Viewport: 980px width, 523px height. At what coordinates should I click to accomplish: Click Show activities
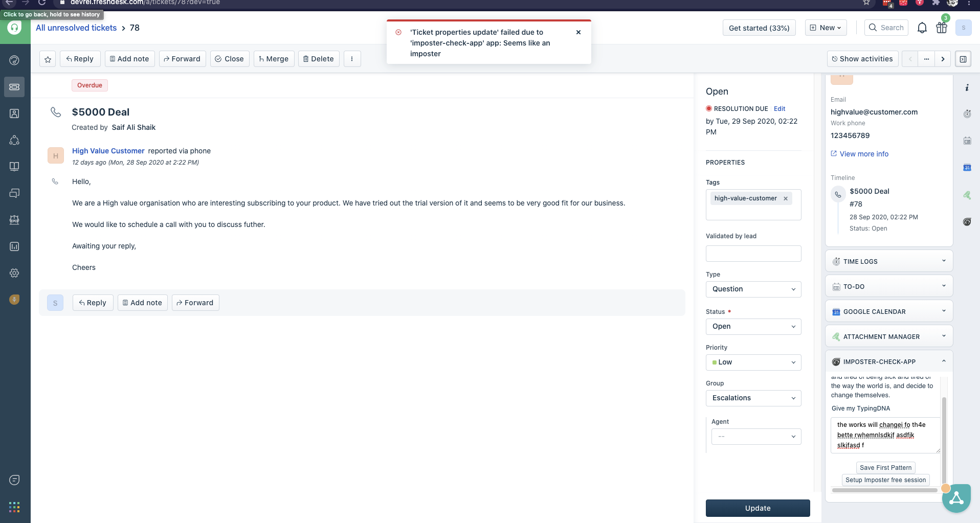[862, 59]
